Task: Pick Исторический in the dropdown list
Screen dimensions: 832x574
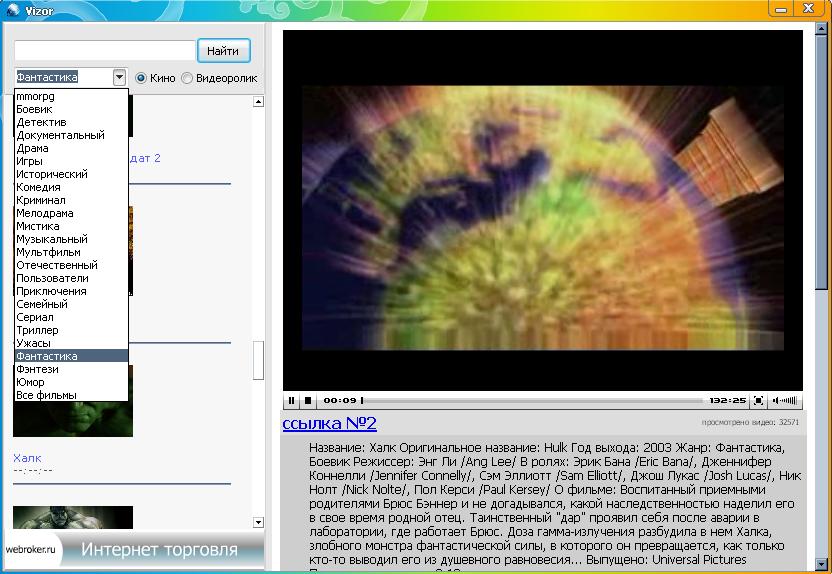Action: pyautogui.click(x=71, y=174)
